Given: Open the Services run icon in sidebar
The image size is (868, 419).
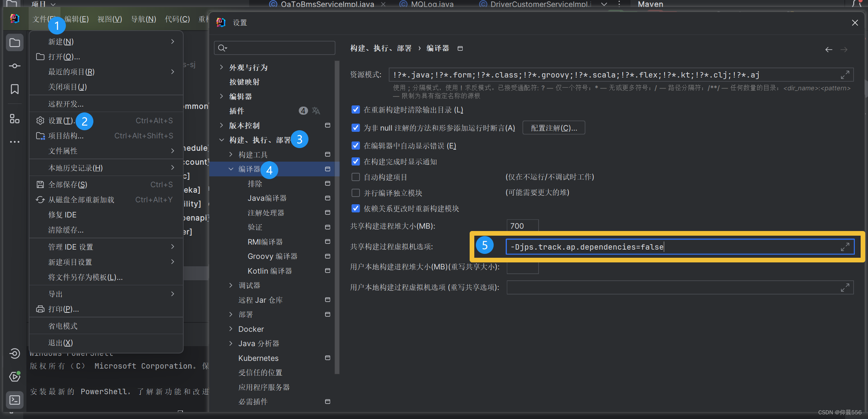Looking at the screenshot, I should pyautogui.click(x=15, y=376).
